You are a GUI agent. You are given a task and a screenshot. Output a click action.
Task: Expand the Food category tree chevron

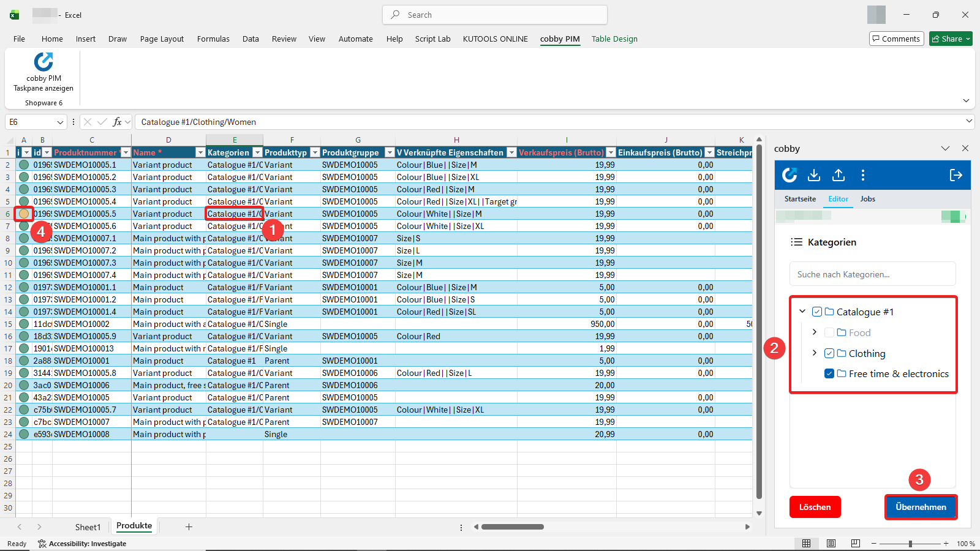click(815, 332)
